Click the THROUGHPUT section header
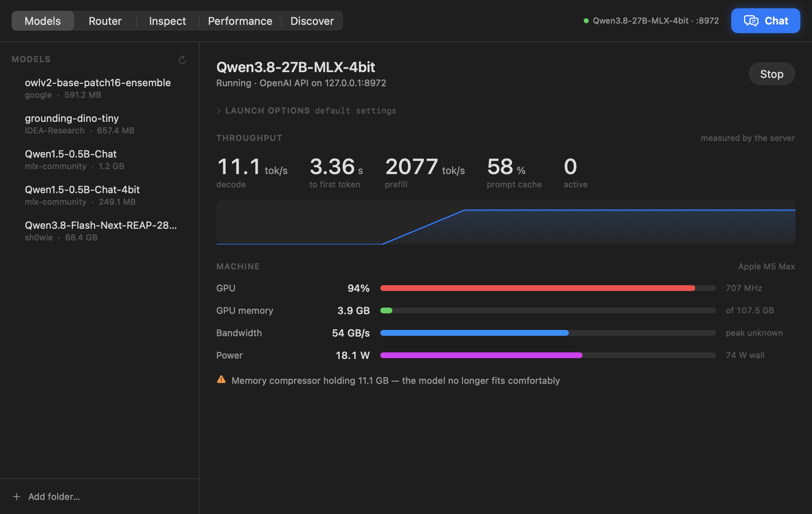This screenshot has width=812, height=514. tap(249, 138)
